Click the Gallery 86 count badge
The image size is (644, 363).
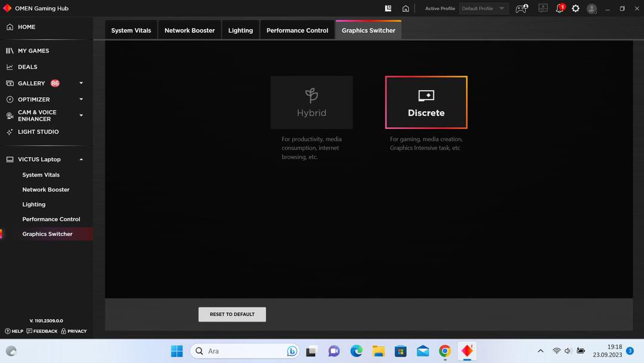click(55, 83)
